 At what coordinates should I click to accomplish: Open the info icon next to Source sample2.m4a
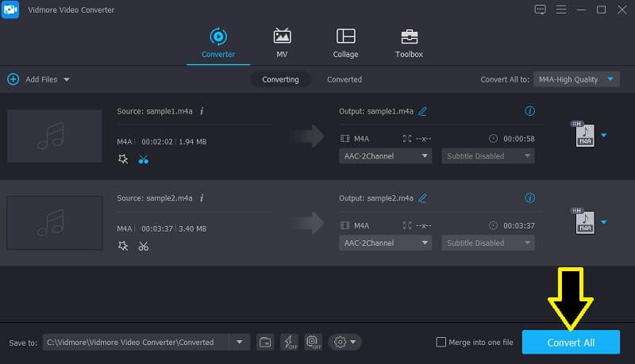tap(202, 198)
